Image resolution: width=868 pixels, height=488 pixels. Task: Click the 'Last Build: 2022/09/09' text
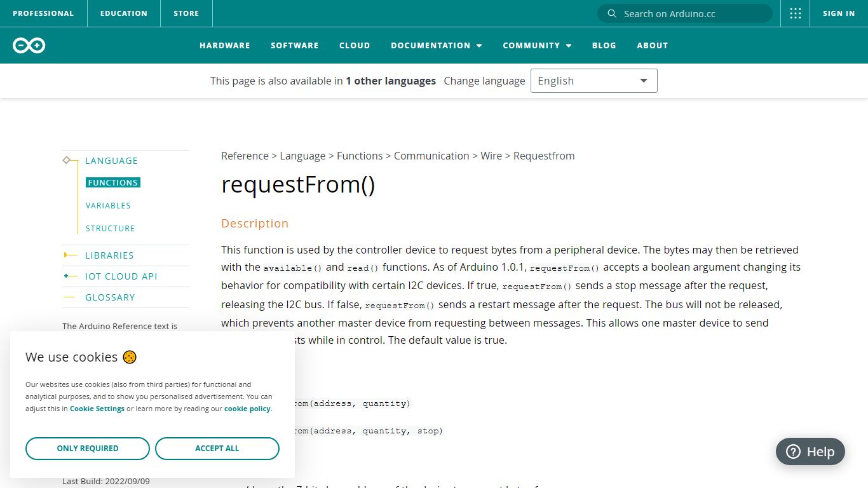tap(106, 481)
